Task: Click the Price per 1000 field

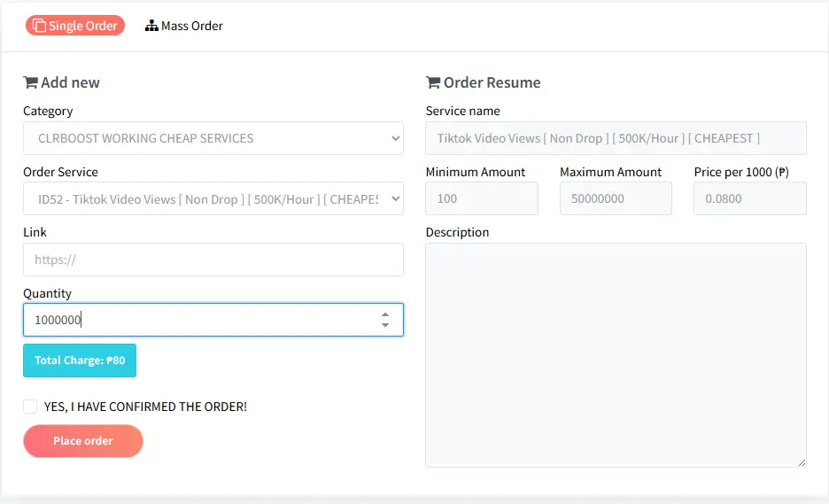Action: coord(749,198)
